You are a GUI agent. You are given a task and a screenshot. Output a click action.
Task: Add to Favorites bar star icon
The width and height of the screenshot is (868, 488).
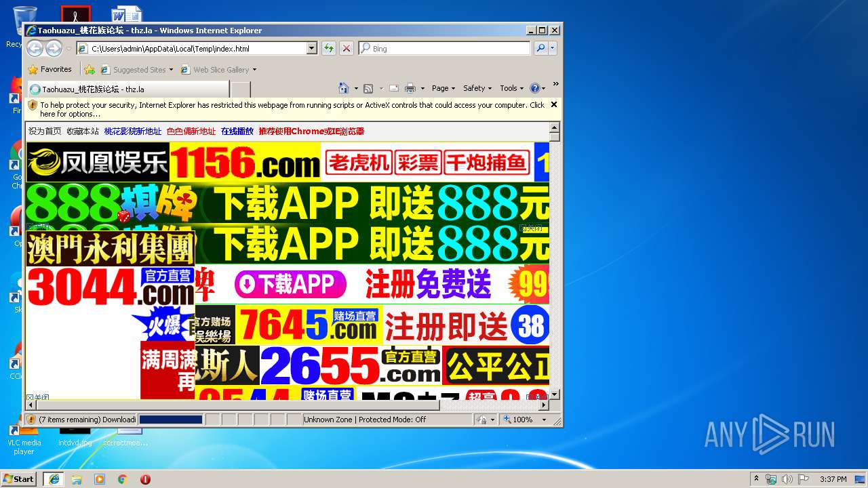90,69
